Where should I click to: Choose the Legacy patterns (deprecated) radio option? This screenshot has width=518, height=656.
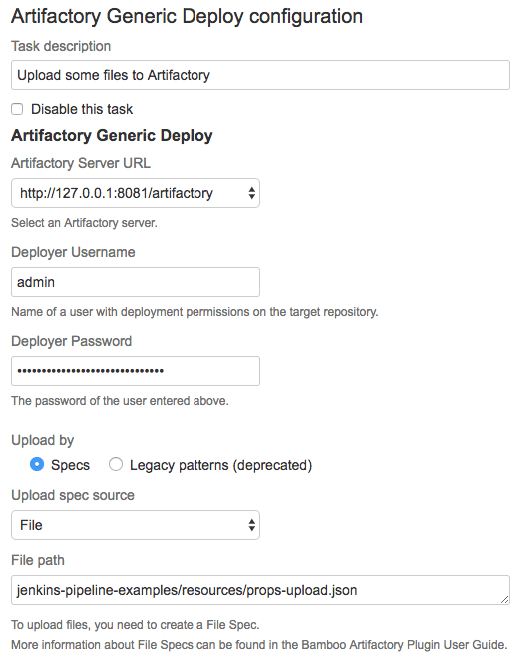(x=116, y=464)
